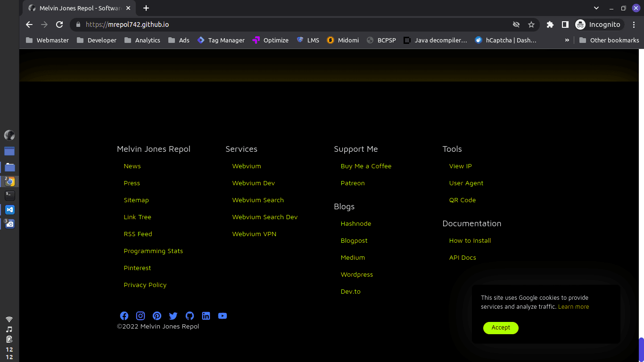This screenshot has height=362, width=644.
Task: Accept the Google cookies notice
Action: pos(501,328)
